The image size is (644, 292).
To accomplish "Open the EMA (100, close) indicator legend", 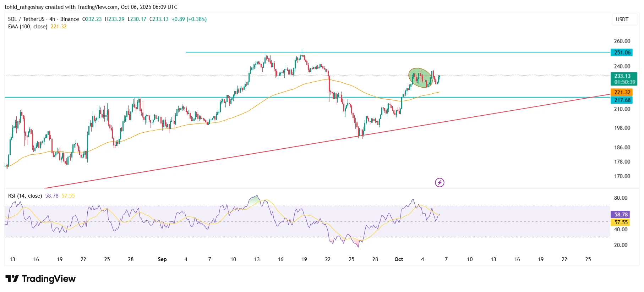I will click(28, 27).
